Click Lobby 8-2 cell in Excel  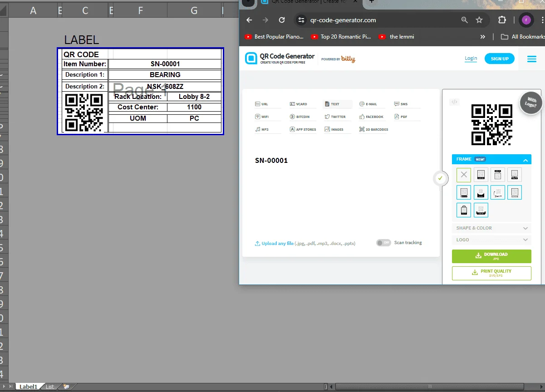194,97
